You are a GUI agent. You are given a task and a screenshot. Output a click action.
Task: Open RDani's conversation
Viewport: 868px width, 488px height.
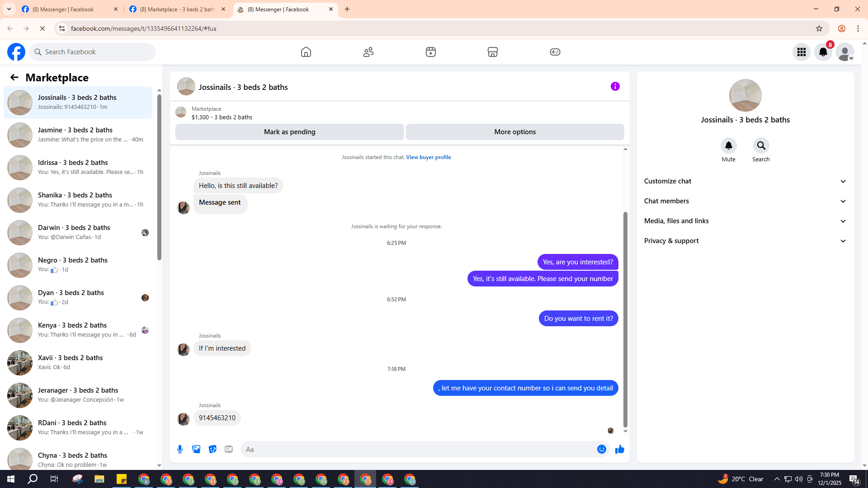point(78,428)
